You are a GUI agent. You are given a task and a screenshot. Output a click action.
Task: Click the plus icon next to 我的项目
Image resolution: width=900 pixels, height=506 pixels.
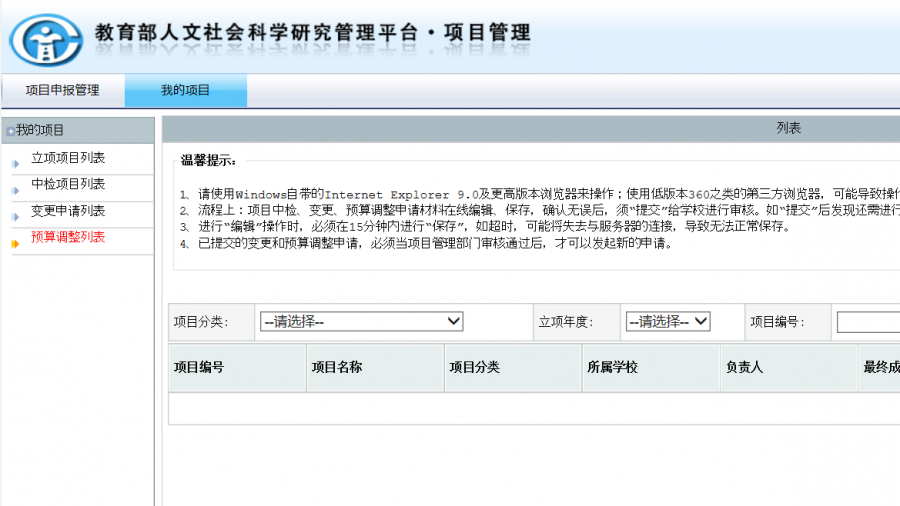point(10,131)
